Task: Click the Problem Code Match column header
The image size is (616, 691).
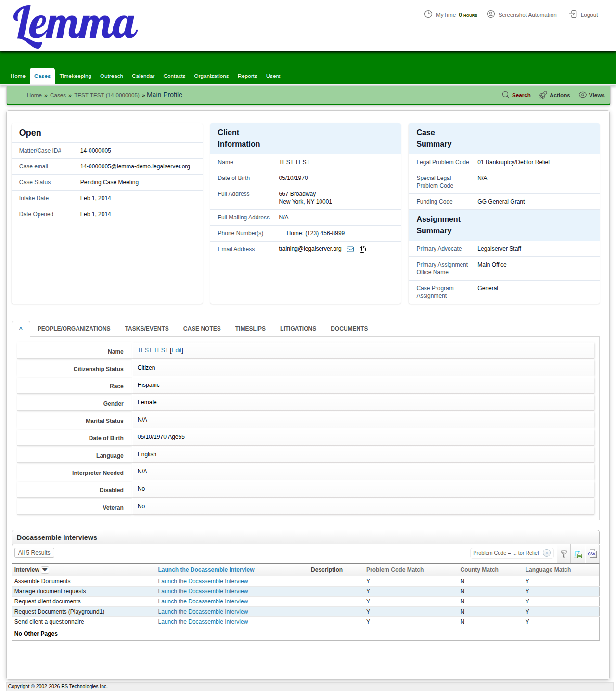Action: 395,570
